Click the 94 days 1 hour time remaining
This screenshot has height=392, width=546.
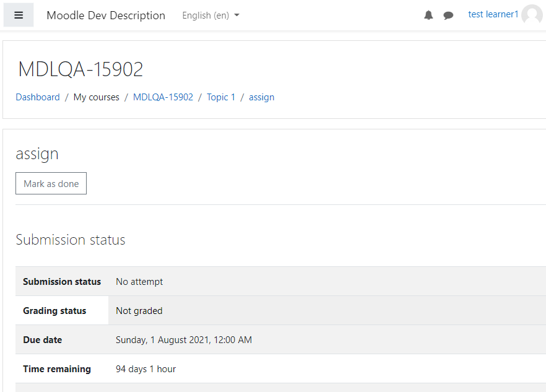[x=145, y=369]
